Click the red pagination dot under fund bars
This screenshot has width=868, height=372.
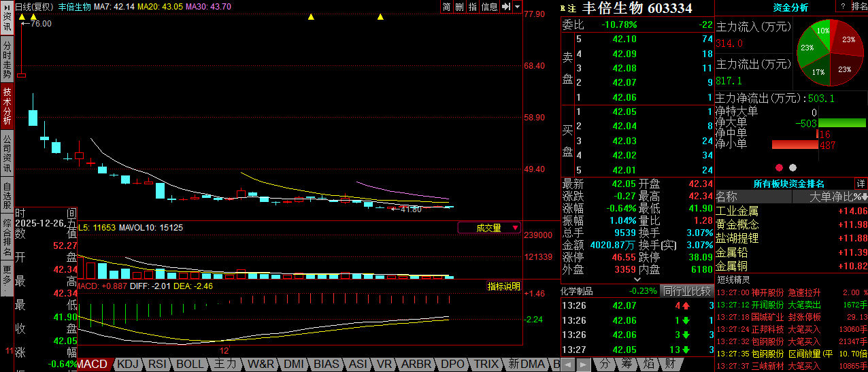coord(780,167)
